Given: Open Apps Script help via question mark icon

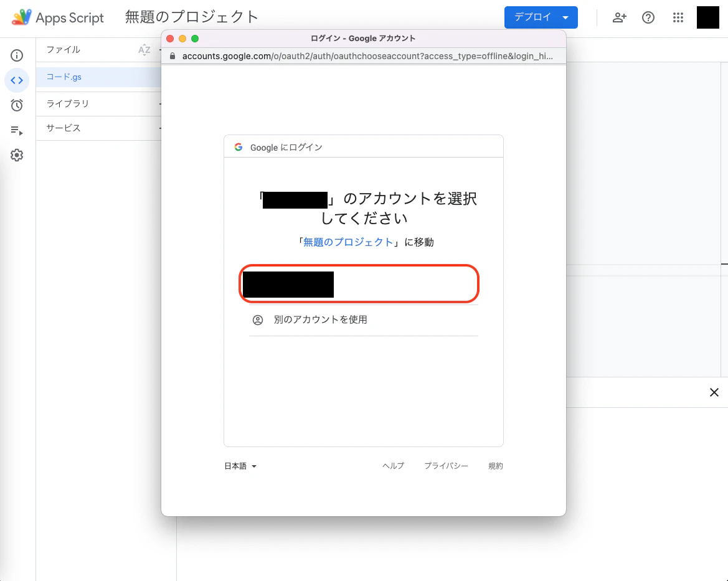Looking at the screenshot, I should [x=648, y=17].
